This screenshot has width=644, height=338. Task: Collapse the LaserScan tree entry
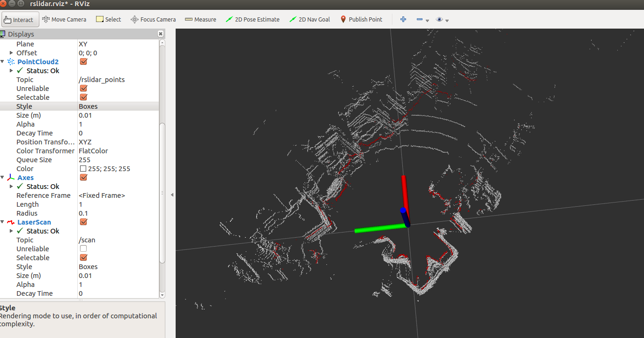(4, 222)
